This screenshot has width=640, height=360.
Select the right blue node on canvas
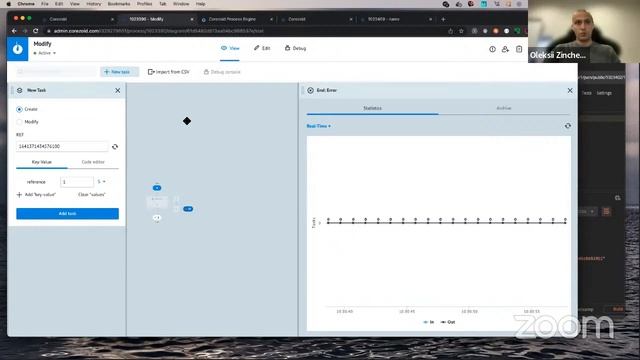pos(188,209)
